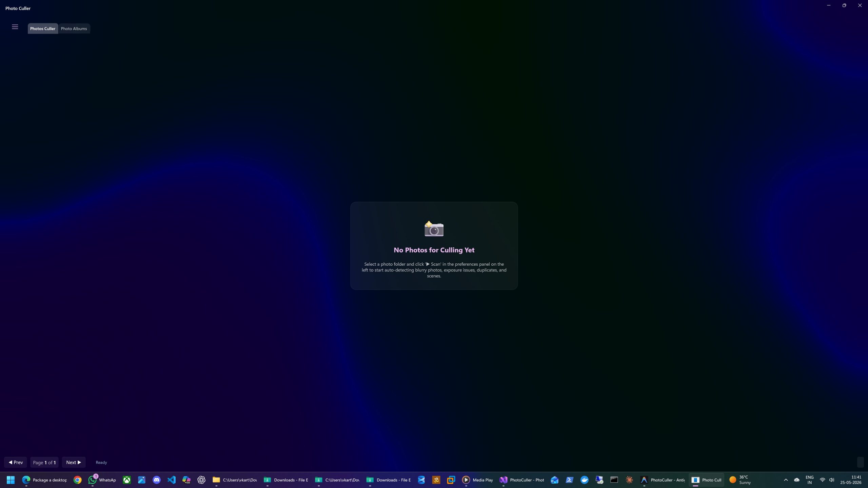Viewport: 868px width, 488px height.
Task: Open WhatsApp from the taskbar
Action: tap(102, 480)
